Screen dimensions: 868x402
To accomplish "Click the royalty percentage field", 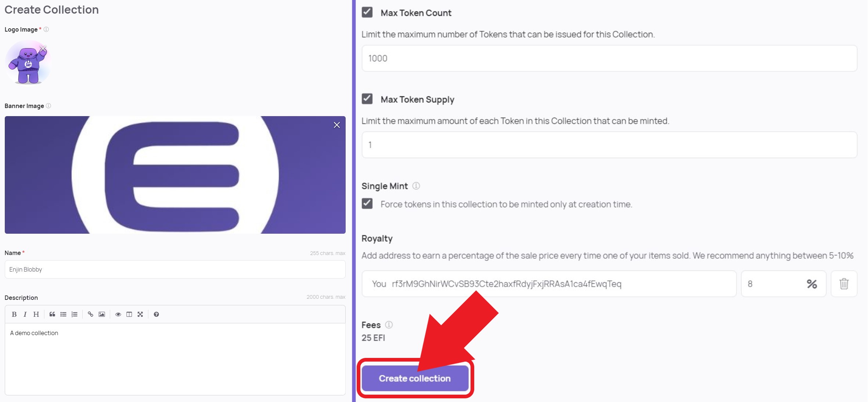I will click(x=783, y=284).
